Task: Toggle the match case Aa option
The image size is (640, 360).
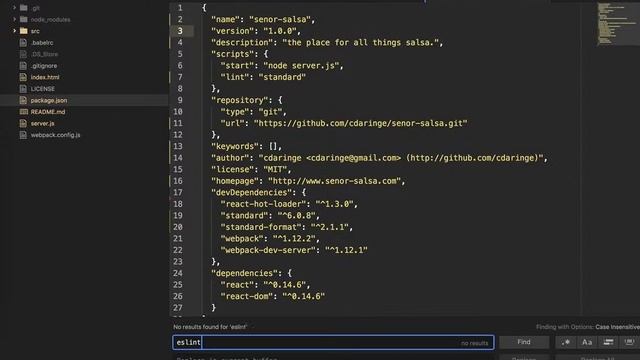Action: point(587,342)
